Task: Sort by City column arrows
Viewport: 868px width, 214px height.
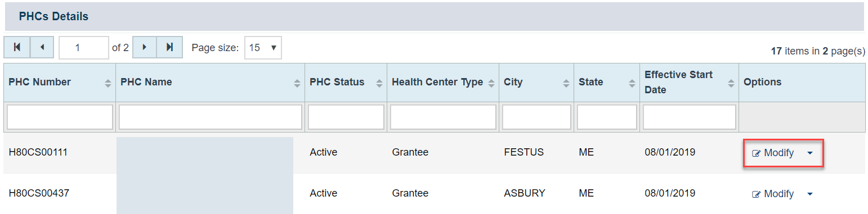Action: 566,83
